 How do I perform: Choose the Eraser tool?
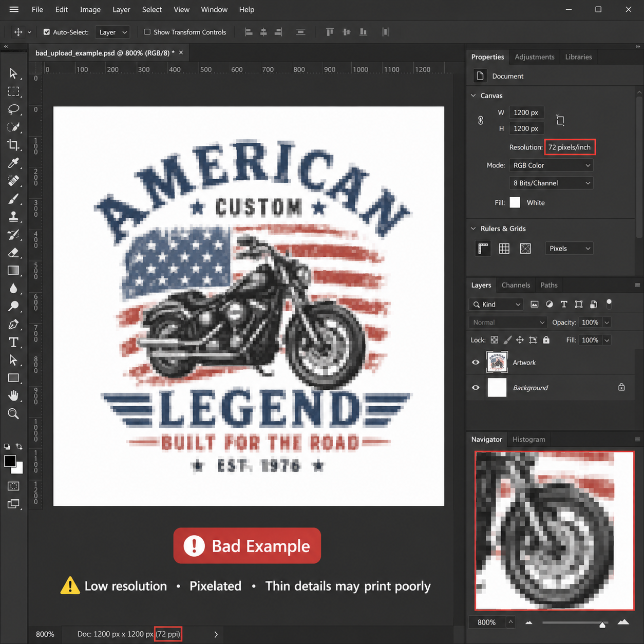(14, 252)
